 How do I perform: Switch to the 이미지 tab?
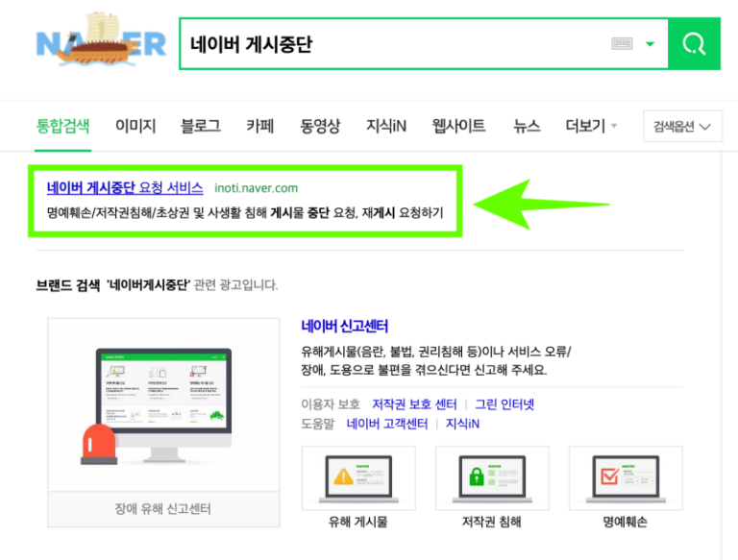135,126
